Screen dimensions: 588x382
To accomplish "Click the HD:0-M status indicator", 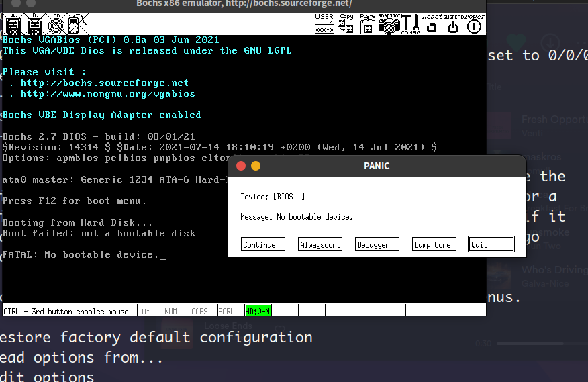I will pyautogui.click(x=258, y=311).
